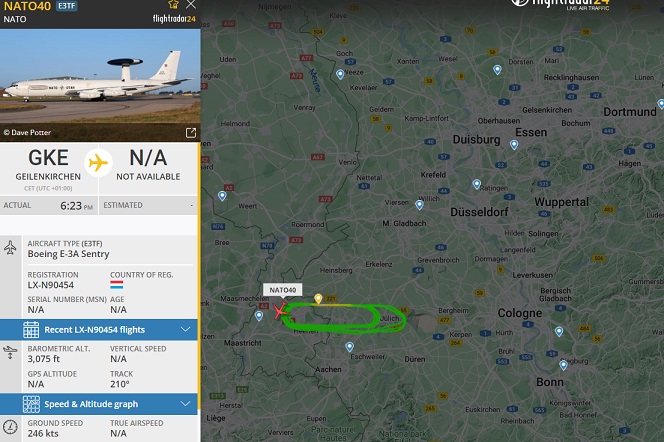
Task: Click the airport pin near Weeze
Action: 340,75
